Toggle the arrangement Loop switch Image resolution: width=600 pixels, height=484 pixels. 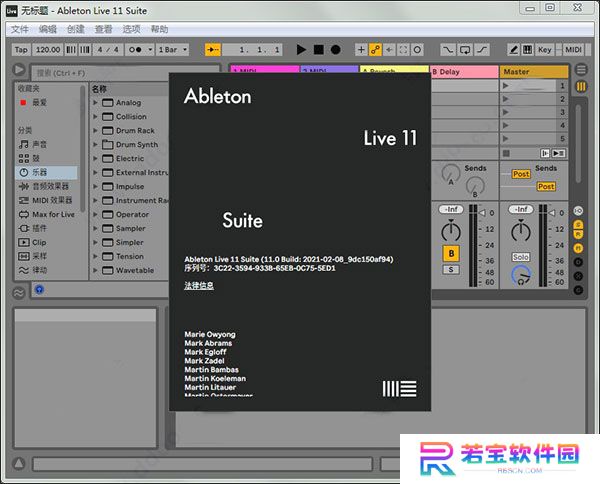(x=465, y=50)
